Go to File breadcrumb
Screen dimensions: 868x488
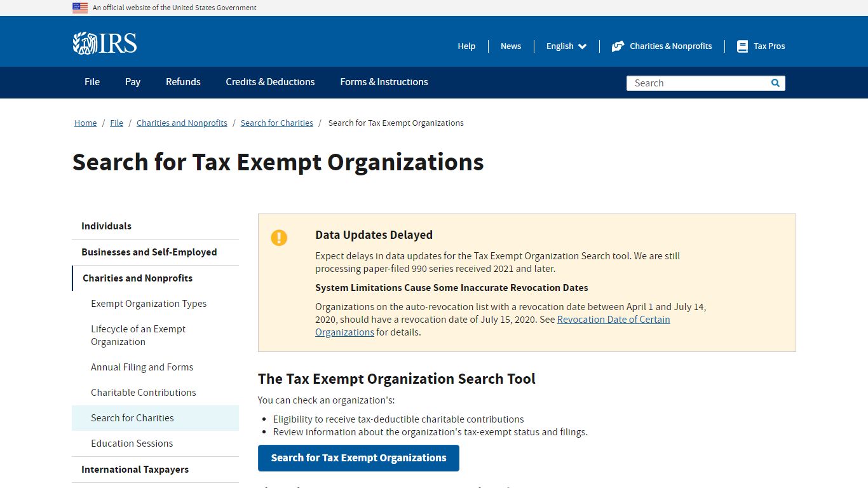pos(116,123)
